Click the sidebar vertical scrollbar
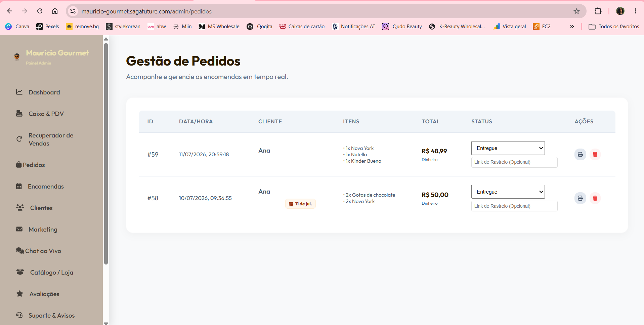Viewport: 644px width, 325px height. [106, 153]
